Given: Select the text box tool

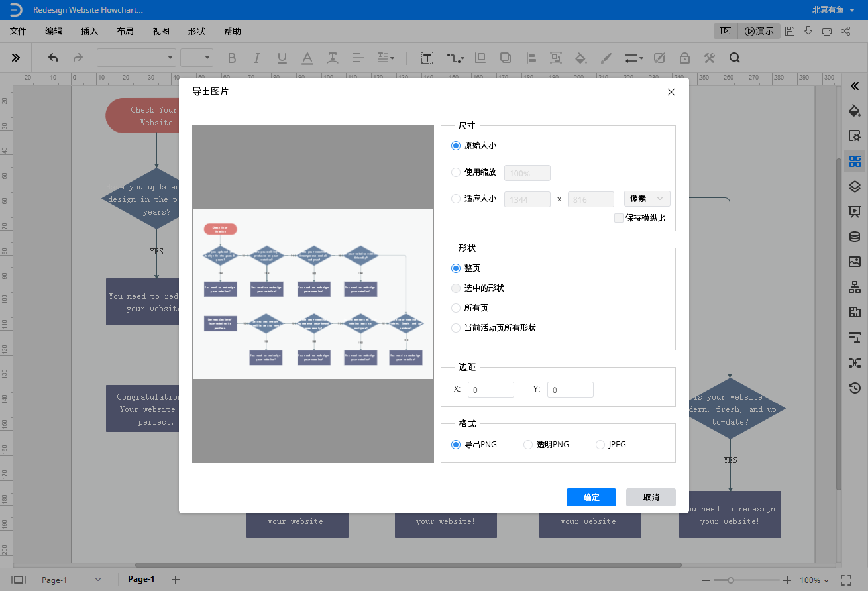Looking at the screenshot, I should coord(428,58).
